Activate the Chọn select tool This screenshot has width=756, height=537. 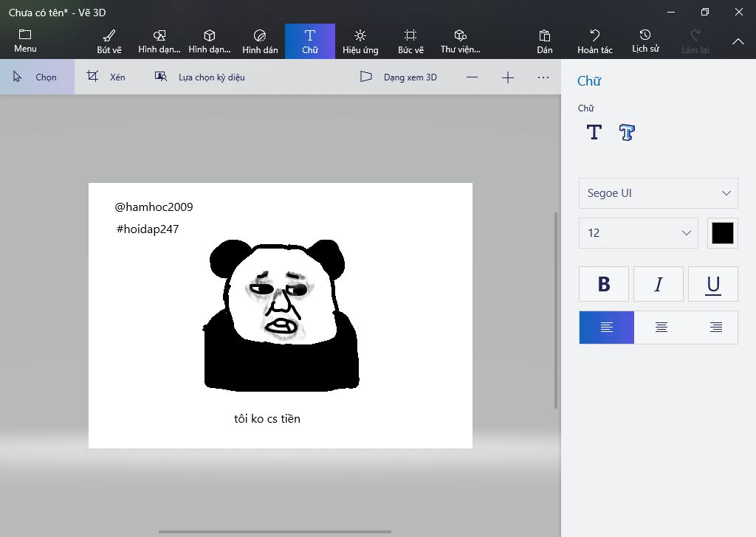37,77
